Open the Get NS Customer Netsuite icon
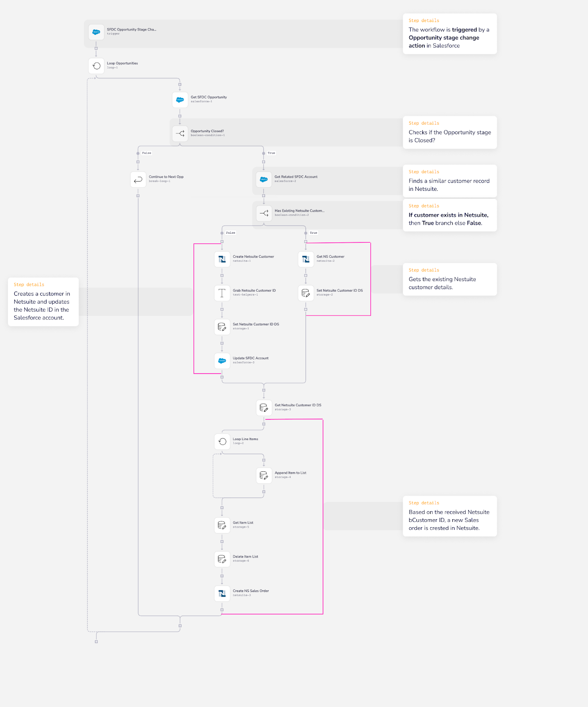The height and width of the screenshot is (707, 588). 305,259
